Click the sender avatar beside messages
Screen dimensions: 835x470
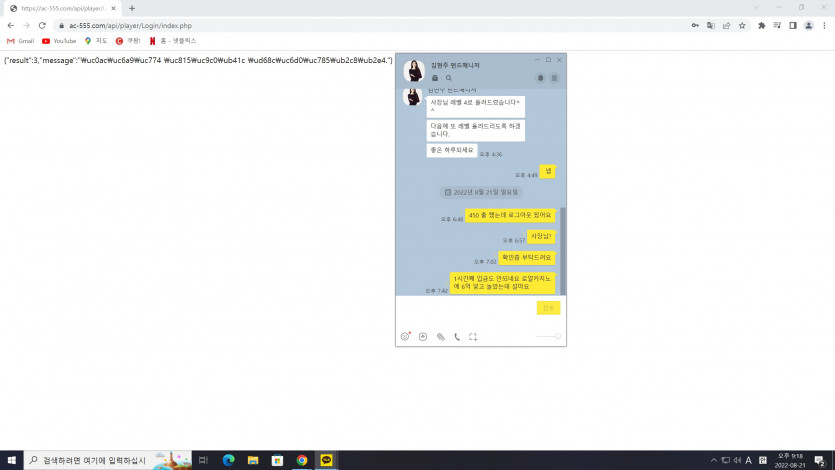412,97
